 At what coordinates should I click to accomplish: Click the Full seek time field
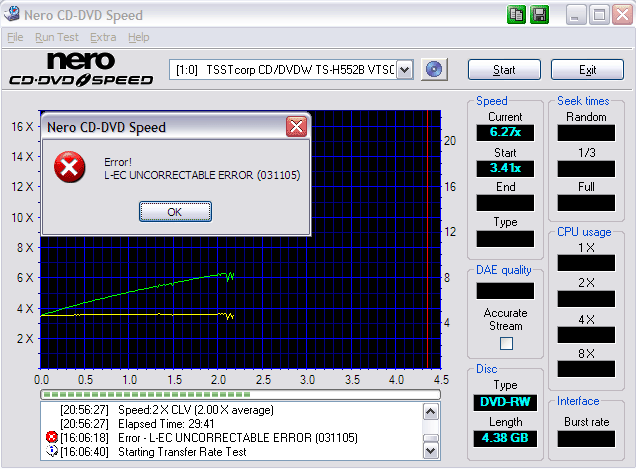point(586,203)
